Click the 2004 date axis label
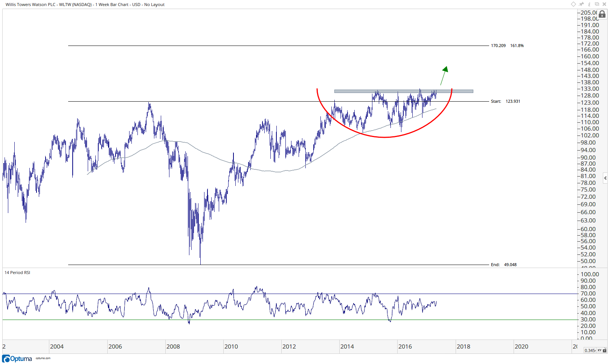 (x=57, y=347)
